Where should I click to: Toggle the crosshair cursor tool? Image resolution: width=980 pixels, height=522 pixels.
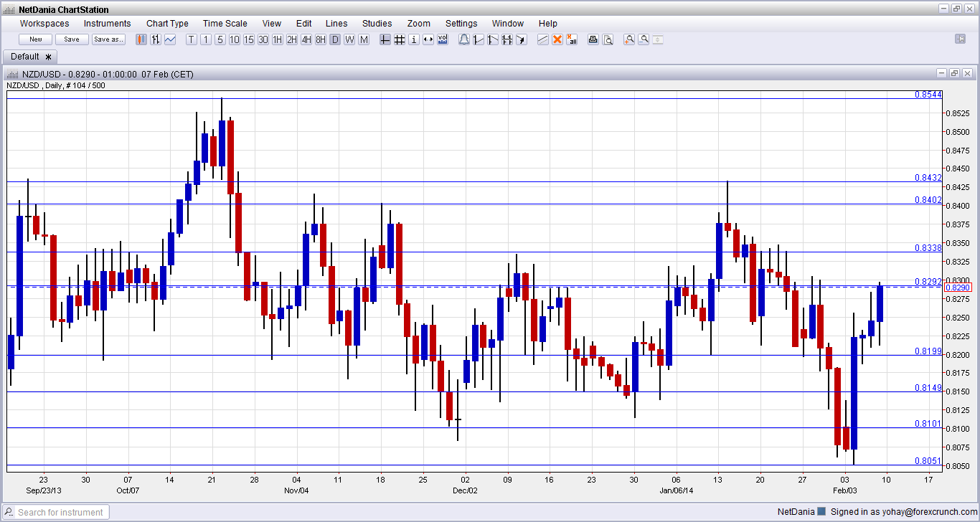coord(385,39)
